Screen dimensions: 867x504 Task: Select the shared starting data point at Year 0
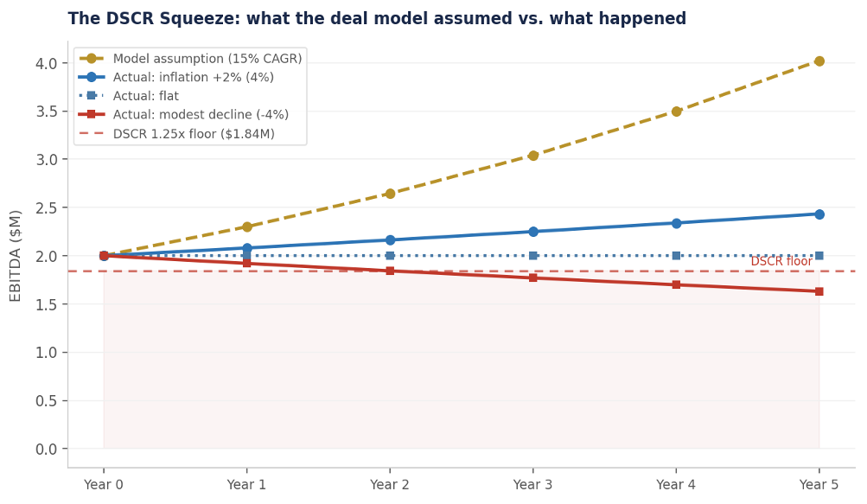[x=104, y=256]
